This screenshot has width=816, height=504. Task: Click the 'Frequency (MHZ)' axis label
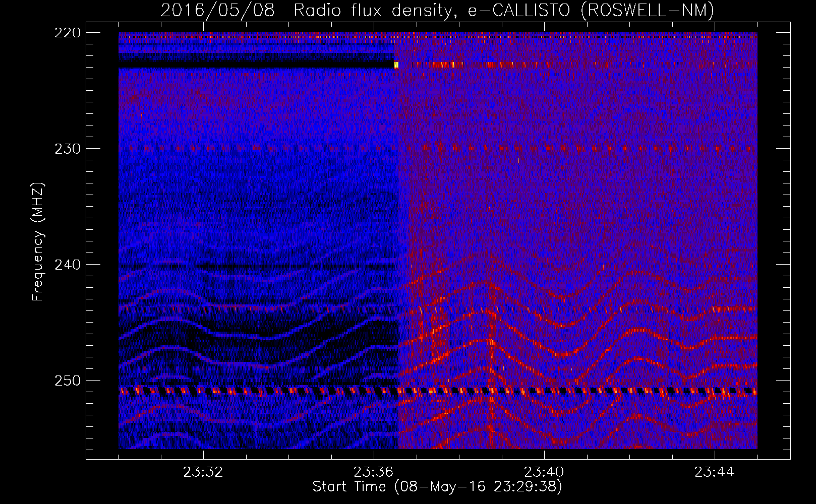tap(38, 242)
